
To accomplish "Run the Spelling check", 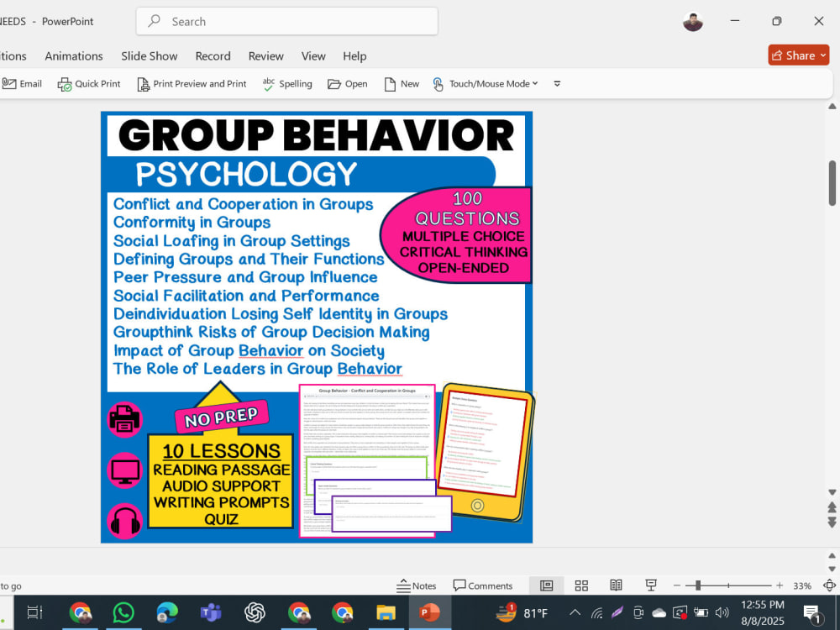I will click(x=287, y=84).
